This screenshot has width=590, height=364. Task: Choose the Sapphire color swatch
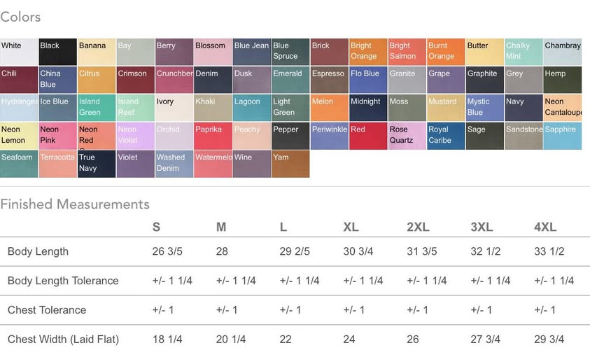563,136
